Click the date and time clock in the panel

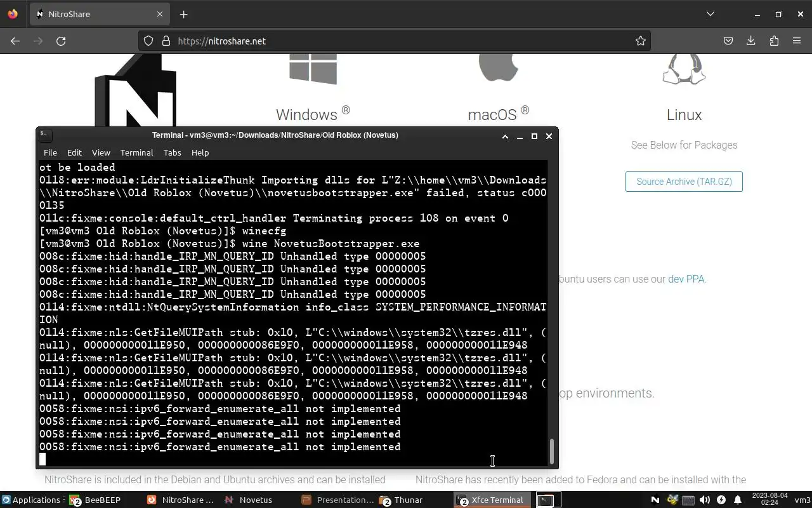[768, 500]
